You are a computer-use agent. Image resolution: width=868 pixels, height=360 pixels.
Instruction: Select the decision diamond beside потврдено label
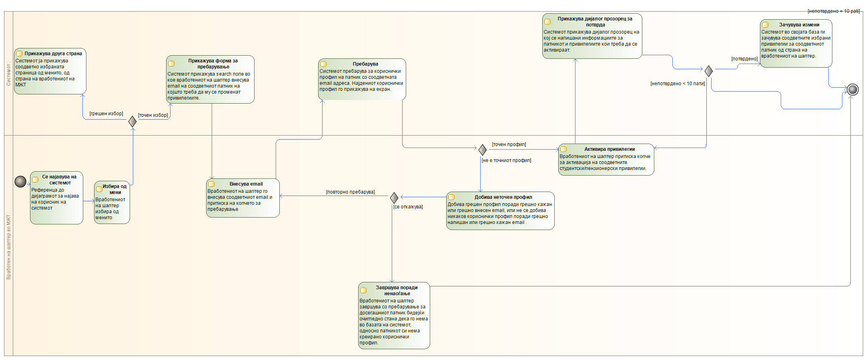point(709,71)
